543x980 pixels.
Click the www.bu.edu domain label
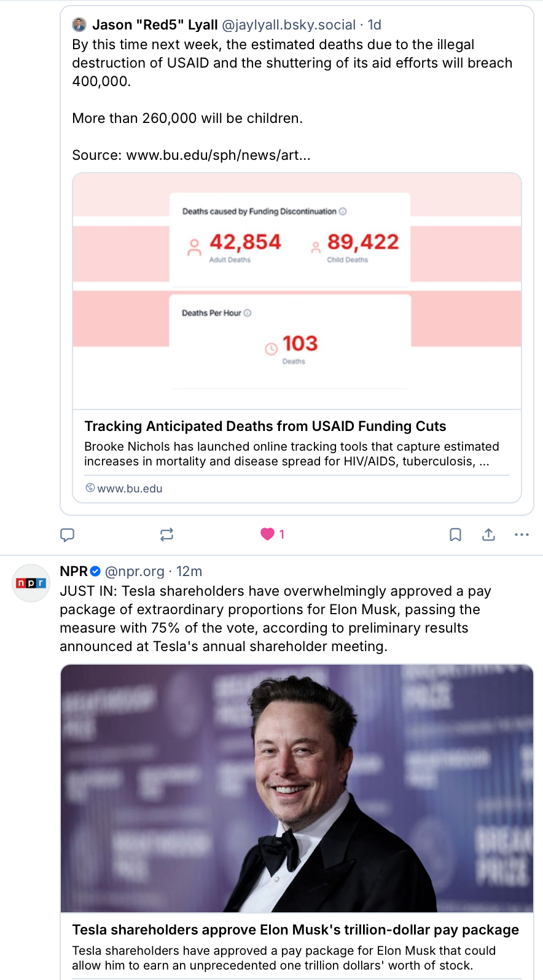pyautogui.click(x=130, y=488)
